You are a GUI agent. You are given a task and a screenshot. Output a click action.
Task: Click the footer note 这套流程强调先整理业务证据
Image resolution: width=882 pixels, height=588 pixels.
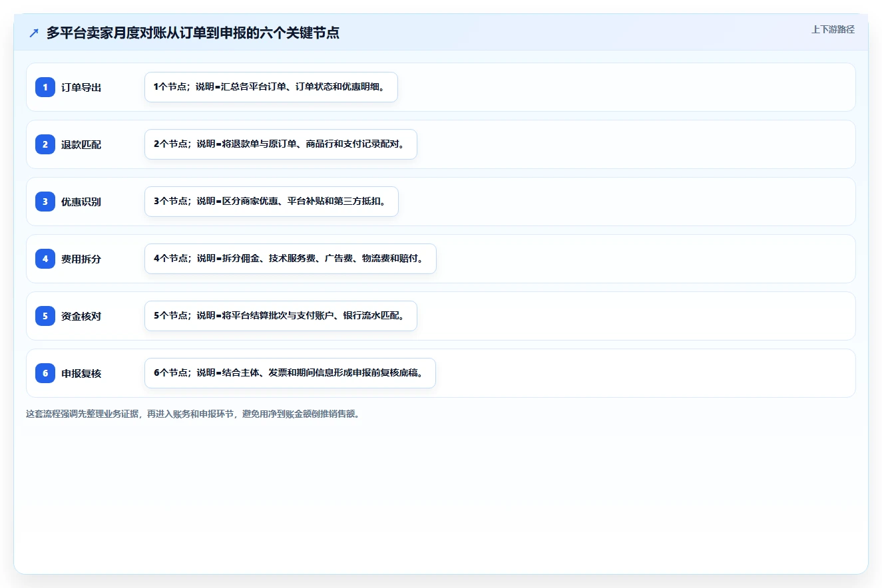click(x=194, y=414)
